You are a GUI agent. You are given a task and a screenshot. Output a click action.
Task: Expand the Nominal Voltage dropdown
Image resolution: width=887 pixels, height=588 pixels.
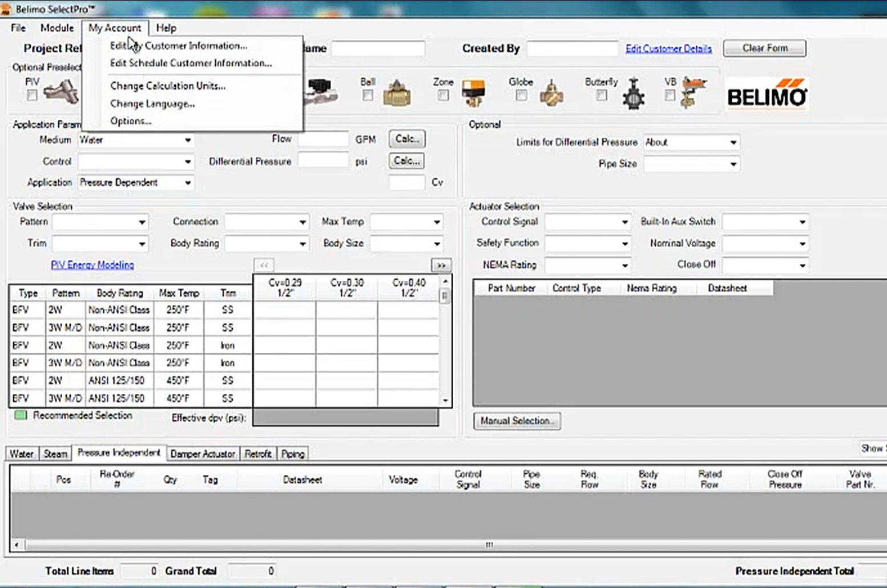[765, 244]
